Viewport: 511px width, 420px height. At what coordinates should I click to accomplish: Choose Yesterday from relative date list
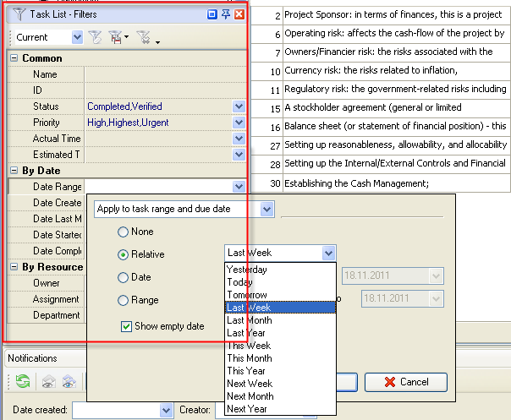[247, 270]
